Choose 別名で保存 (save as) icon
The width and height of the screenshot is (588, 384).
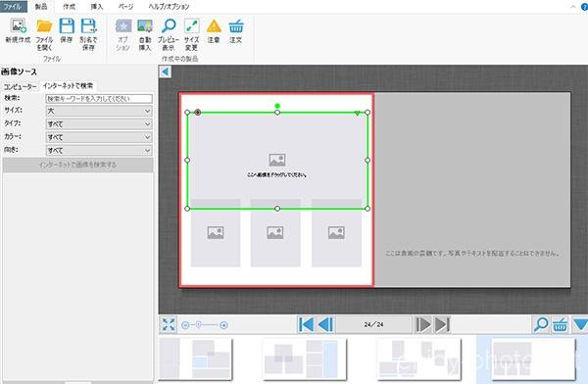tap(89, 26)
